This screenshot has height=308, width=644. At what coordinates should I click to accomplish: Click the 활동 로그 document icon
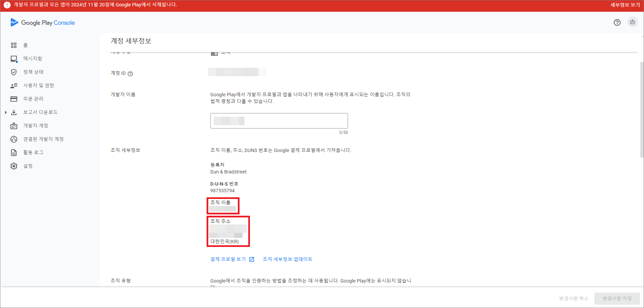coord(14,153)
